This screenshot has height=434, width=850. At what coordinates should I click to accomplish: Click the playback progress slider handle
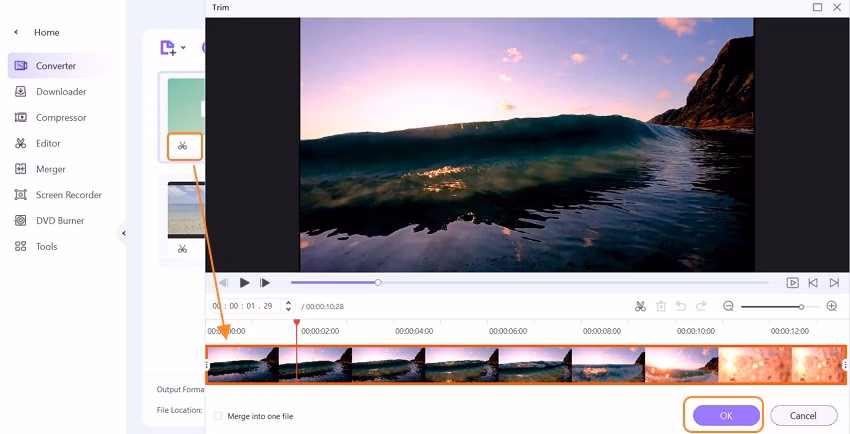[x=378, y=282]
